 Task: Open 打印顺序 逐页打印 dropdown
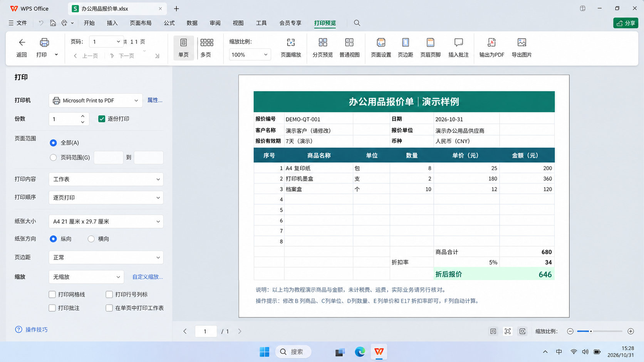106,198
